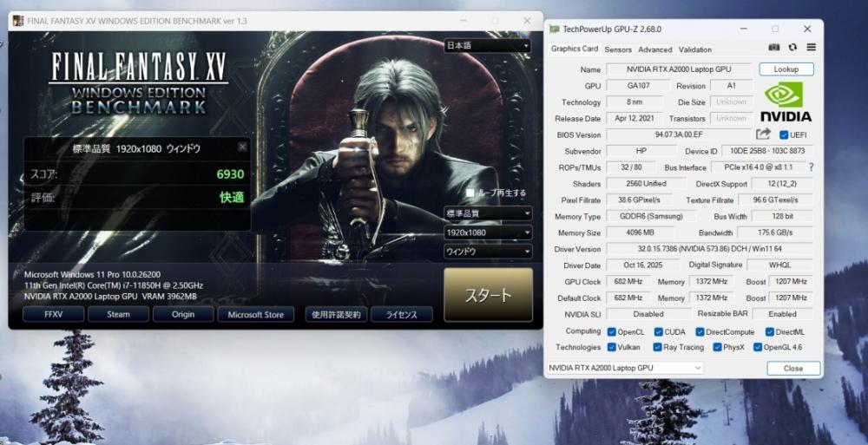Switch to the Sensors tab
Viewport: 868px width, 445px height.
click(x=618, y=49)
